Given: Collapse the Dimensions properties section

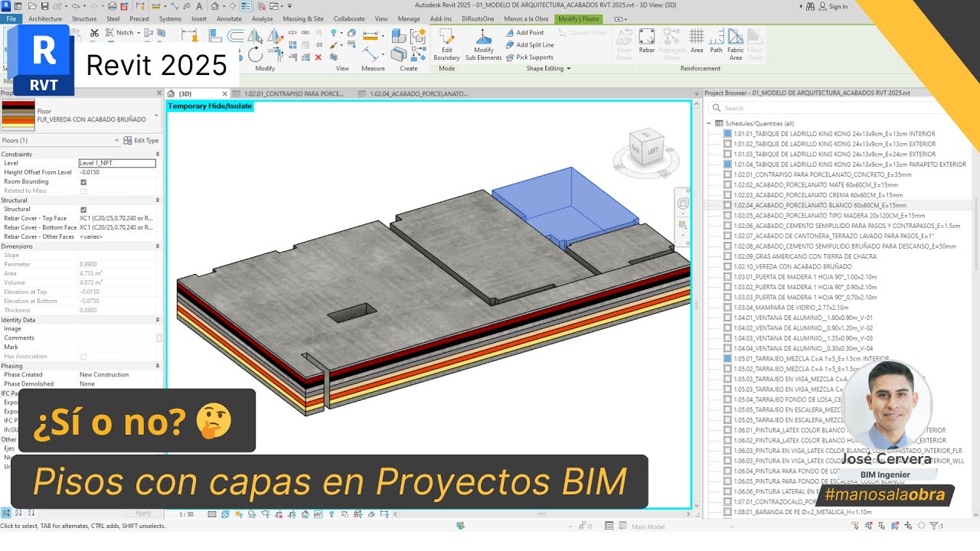Looking at the screenshot, I should point(158,246).
